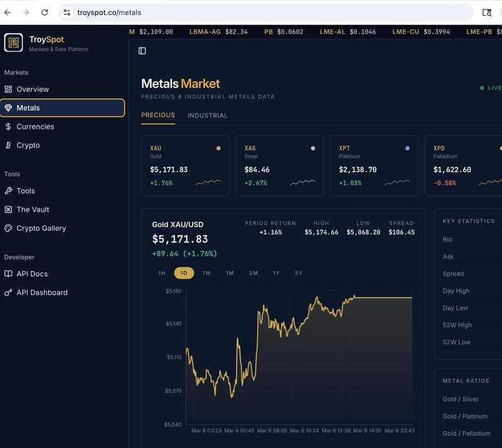This screenshot has width=502, height=448.
Task: Click the Tools wrench icon
Action: pyautogui.click(x=9, y=191)
